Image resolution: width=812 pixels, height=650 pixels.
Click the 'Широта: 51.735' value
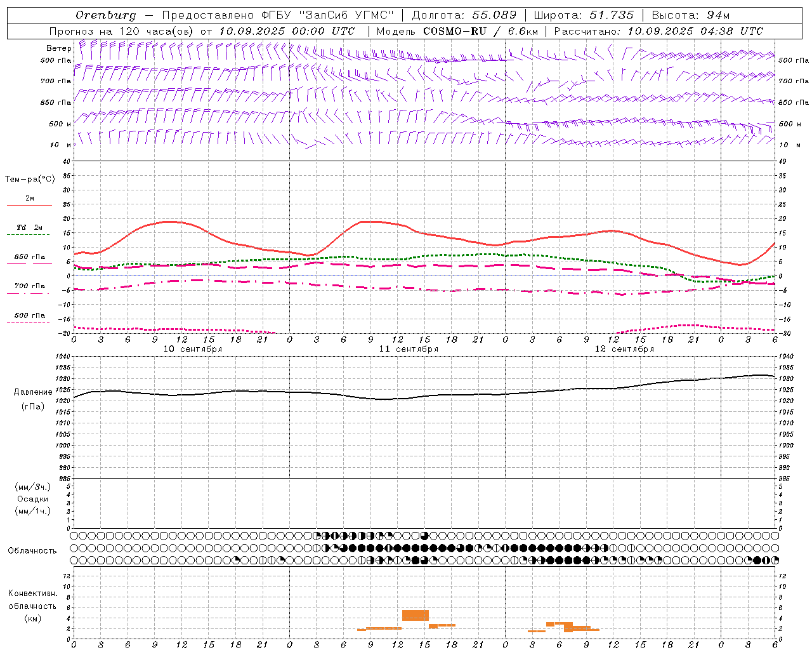click(x=584, y=15)
